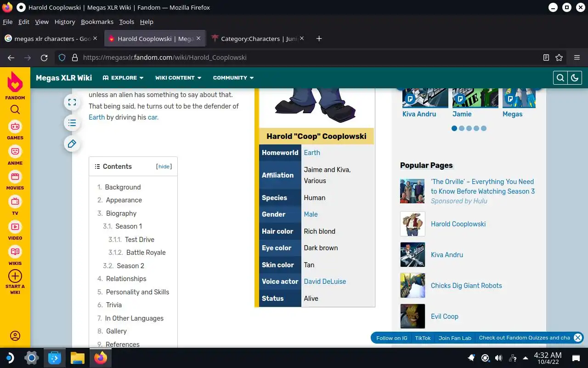Open the Edit menu

pos(24,22)
